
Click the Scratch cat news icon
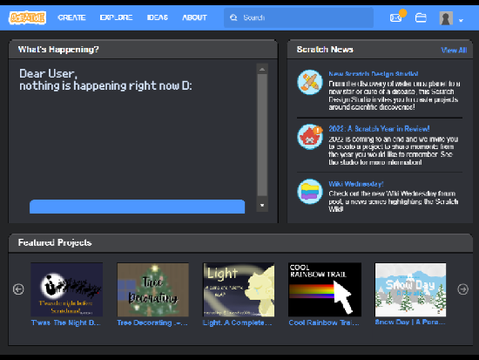(310, 137)
